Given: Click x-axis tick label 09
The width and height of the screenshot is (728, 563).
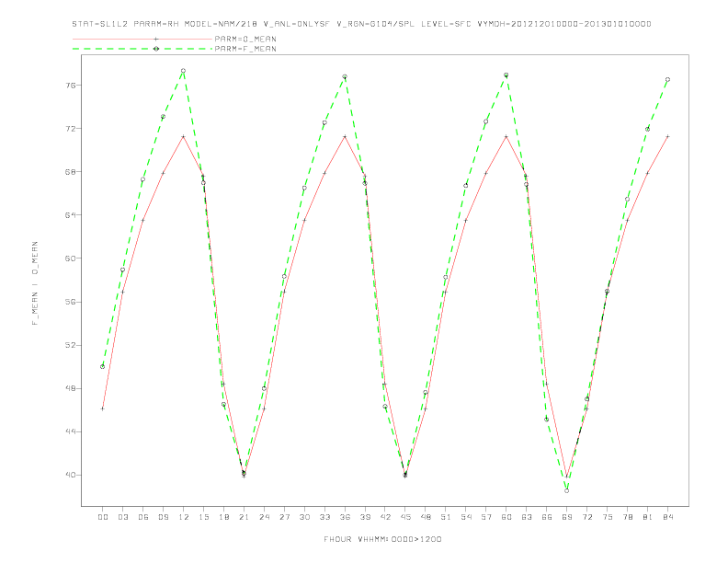Looking at the screenshot, I should (x=163, y=517).
